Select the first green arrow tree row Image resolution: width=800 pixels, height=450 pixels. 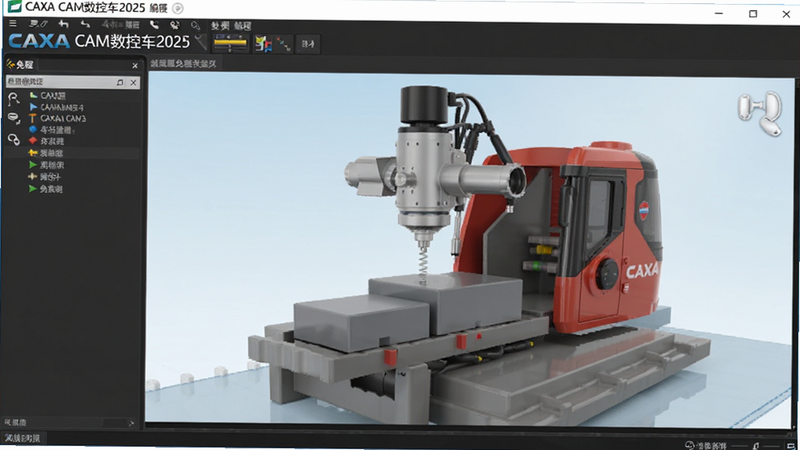click(46, 165)
